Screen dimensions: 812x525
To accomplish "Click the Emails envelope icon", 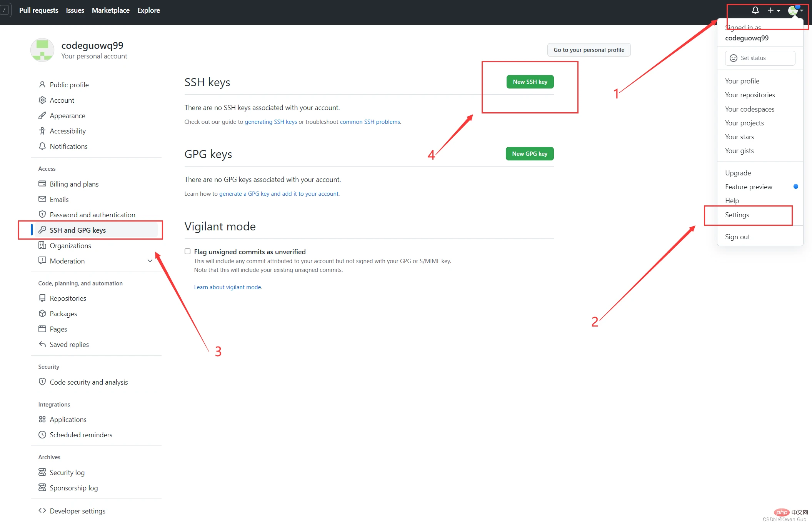I will (42, 199).
